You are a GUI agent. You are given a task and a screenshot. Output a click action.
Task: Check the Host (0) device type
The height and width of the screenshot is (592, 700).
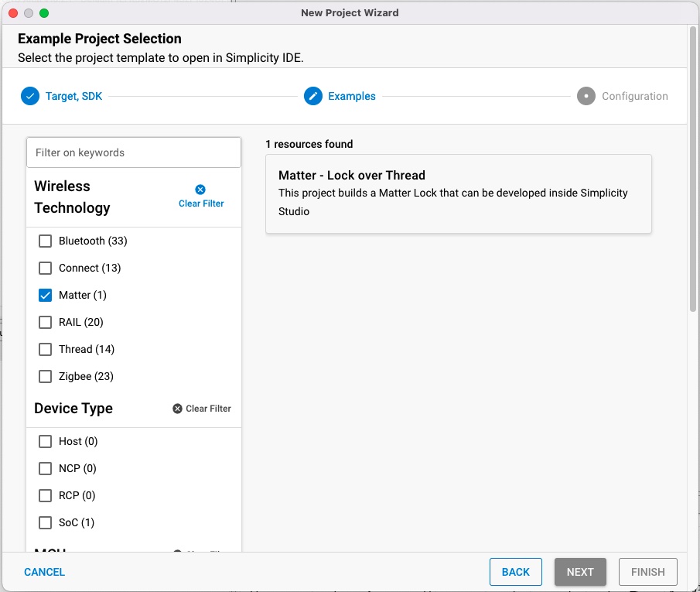(x=45, y=441)
